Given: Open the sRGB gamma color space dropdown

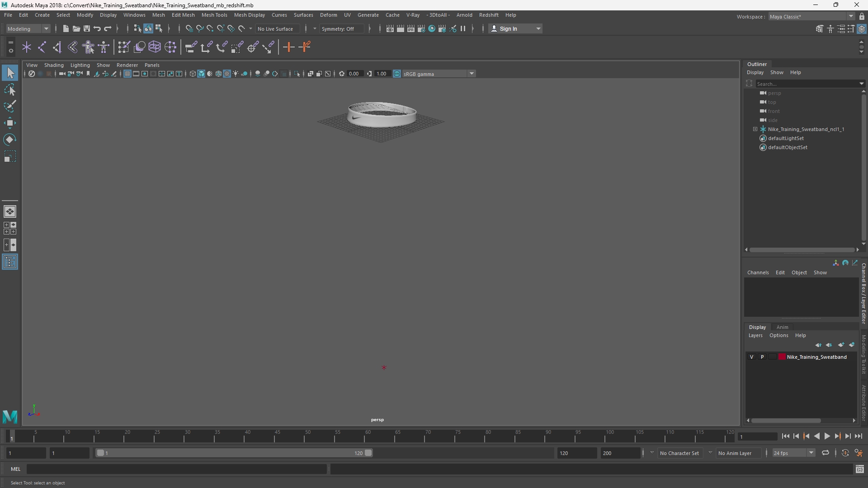Looking at the screenshot, I should coord(439,74).
